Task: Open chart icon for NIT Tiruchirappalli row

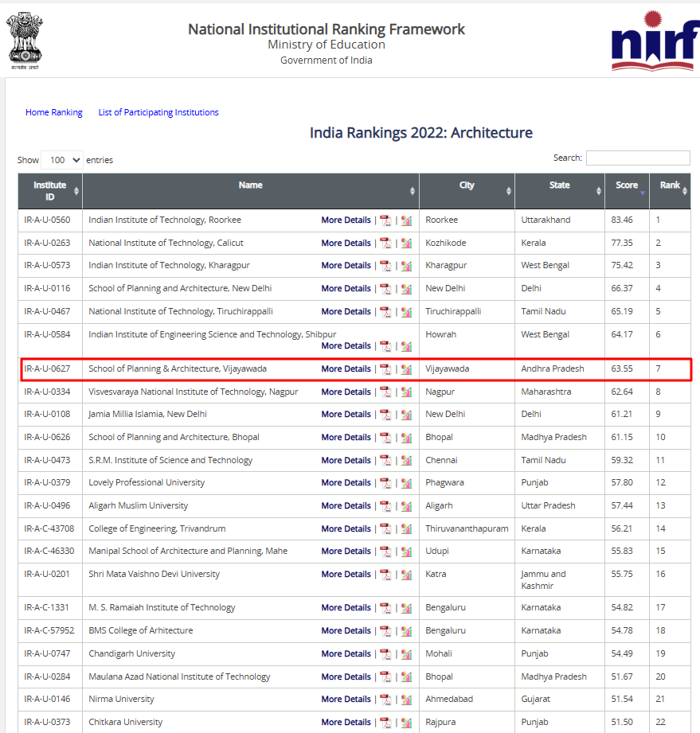Action: coord(407,312)
